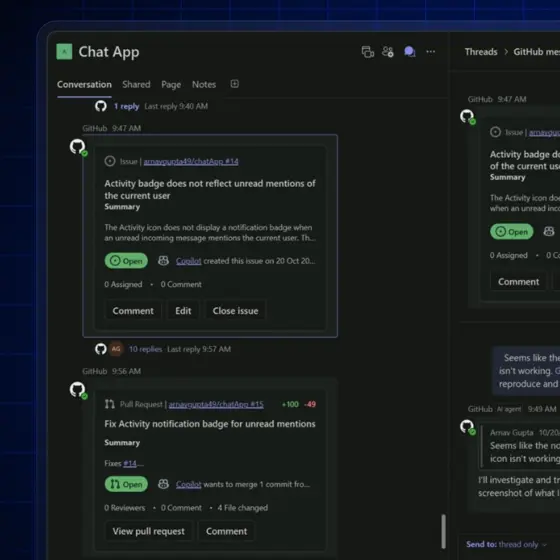Click the View pull request button
560x560 pixels.
point(149,531)
